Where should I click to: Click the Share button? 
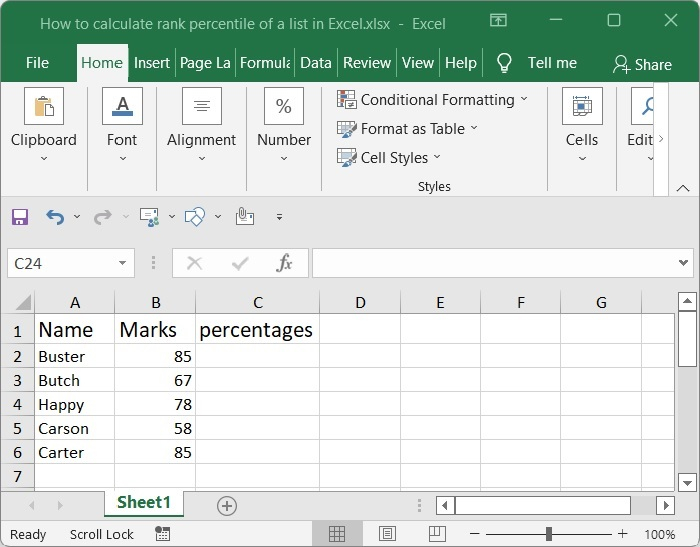click(642, 64)
